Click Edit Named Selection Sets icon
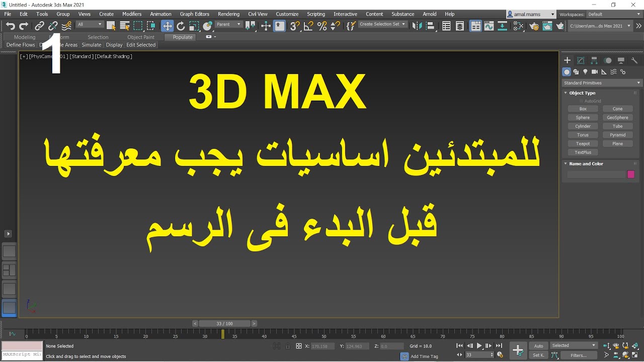This screenshot has width=644, height=362. 351,26
